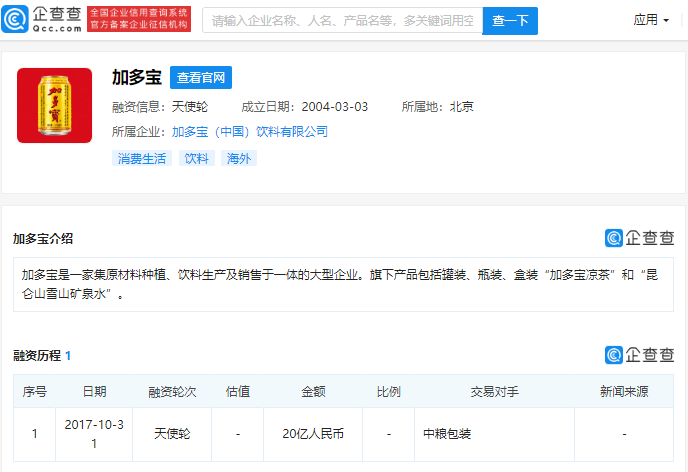Viewport: 688px width, 472px height.
Task: Click the 加多宝介绍 section heading
Action: coord(43,239)
